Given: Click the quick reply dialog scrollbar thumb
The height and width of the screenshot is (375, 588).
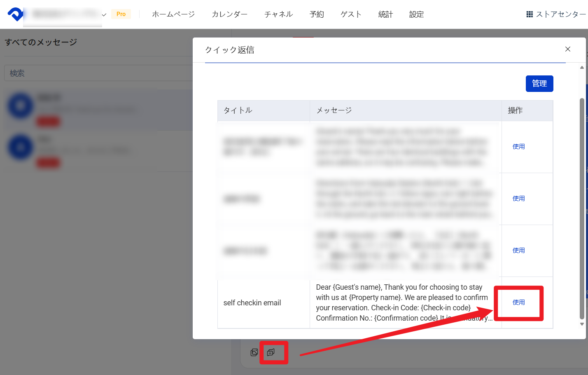Looking at the screenshot, I should point(582,206).
